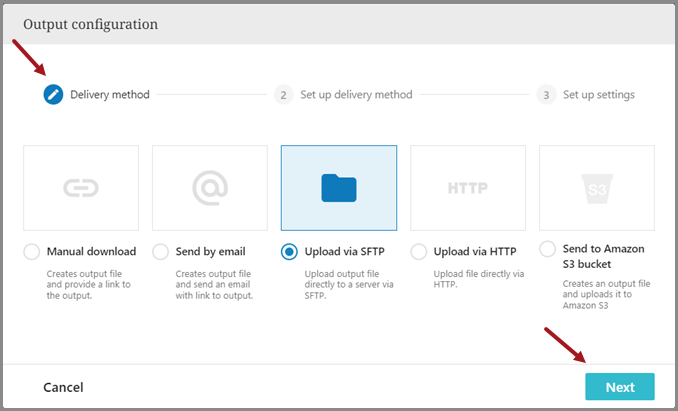Select the Manual download radio button

[32, 252]
